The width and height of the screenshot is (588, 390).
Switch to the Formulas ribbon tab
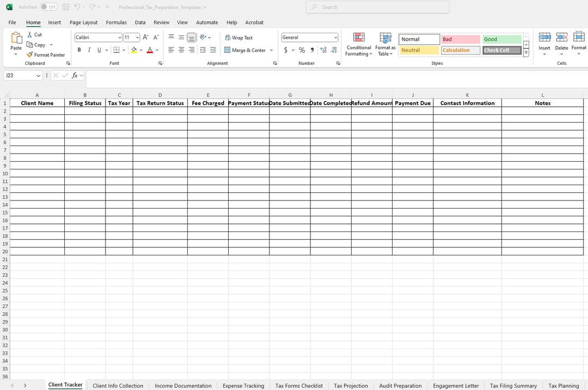(116, 22)
